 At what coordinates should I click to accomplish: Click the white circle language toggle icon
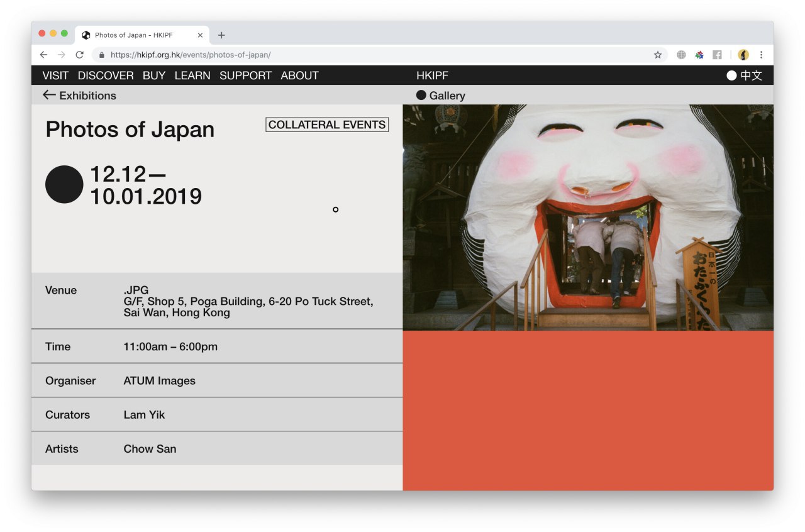[x=731, y=75]
